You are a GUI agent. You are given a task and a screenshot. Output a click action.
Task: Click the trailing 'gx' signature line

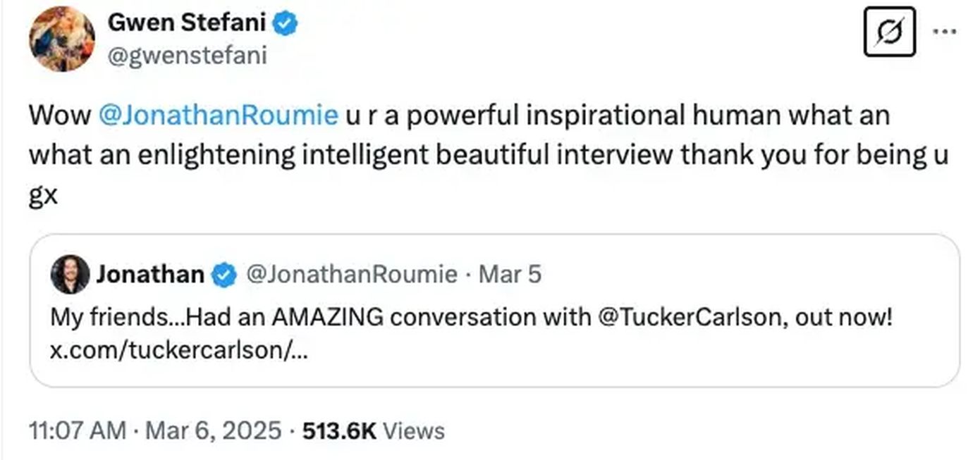(42, 197)
